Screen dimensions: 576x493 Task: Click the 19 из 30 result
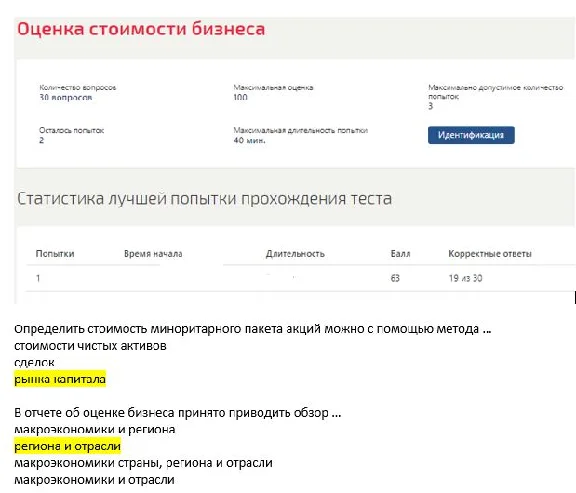(465, 278)
